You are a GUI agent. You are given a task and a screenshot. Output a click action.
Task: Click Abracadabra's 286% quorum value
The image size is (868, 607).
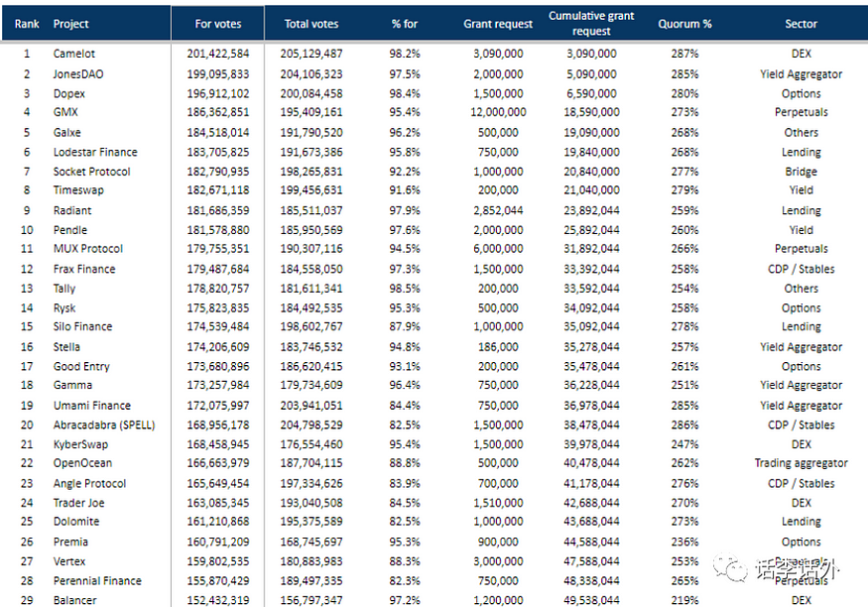point(684,425)
